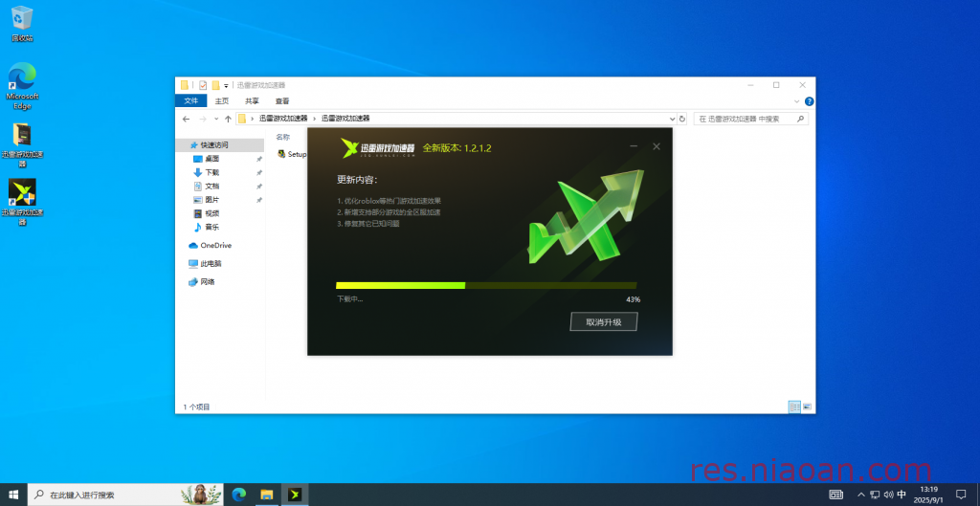Expand the Explorer ribbon chevron

[797, 101]
